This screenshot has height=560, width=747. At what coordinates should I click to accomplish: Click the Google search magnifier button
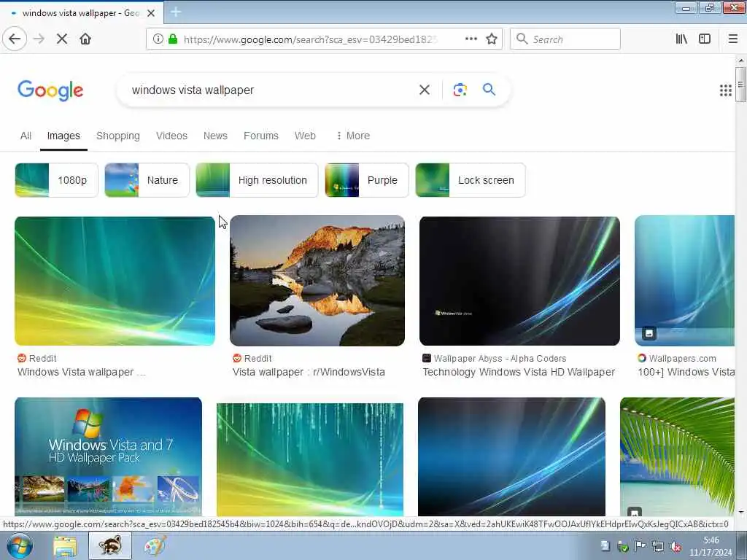click(489, 90)
